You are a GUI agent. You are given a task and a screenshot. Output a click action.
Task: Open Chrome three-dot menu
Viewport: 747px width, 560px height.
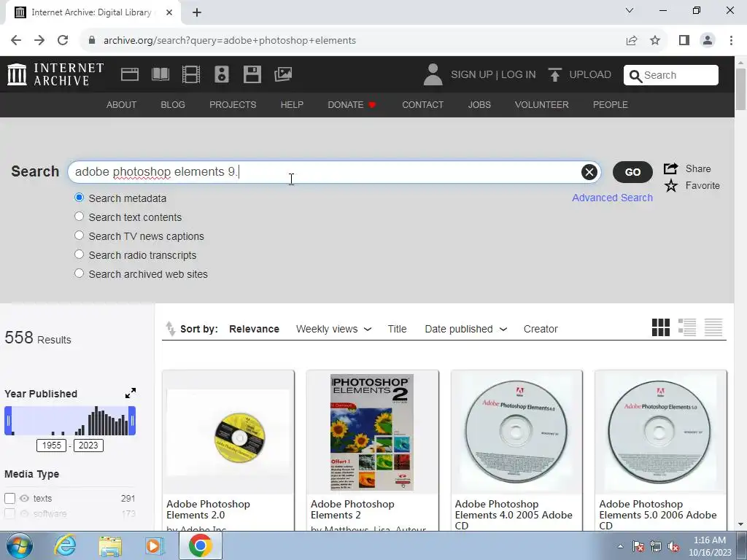(x=731, y=41)
